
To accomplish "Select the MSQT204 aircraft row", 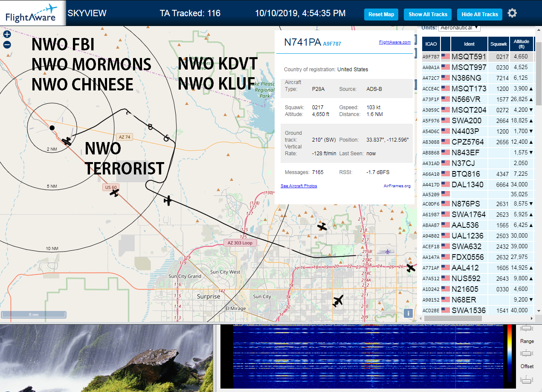I will click(x=478, y=110).
